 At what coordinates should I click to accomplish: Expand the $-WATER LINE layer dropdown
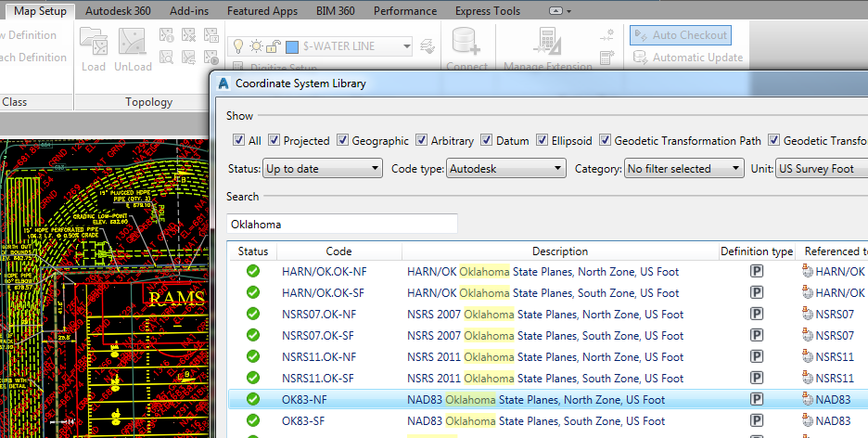pyautogui.click(x=407, y=46)
